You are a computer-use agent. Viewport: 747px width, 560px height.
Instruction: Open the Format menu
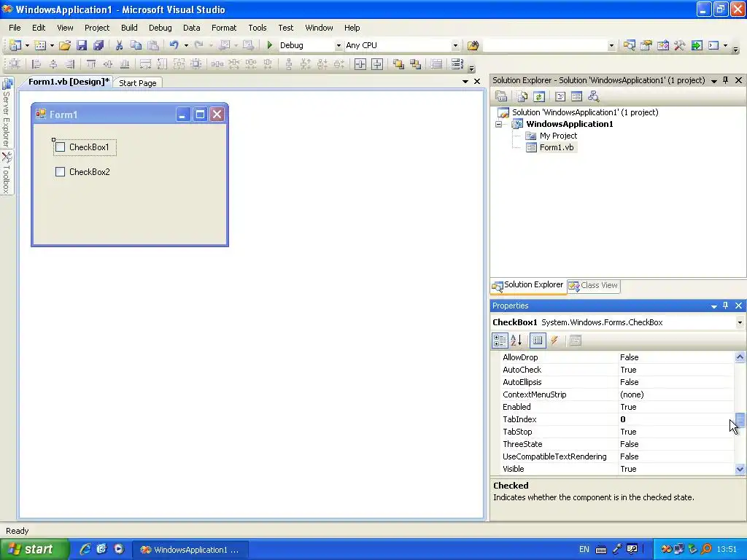[x=224, y=28]
